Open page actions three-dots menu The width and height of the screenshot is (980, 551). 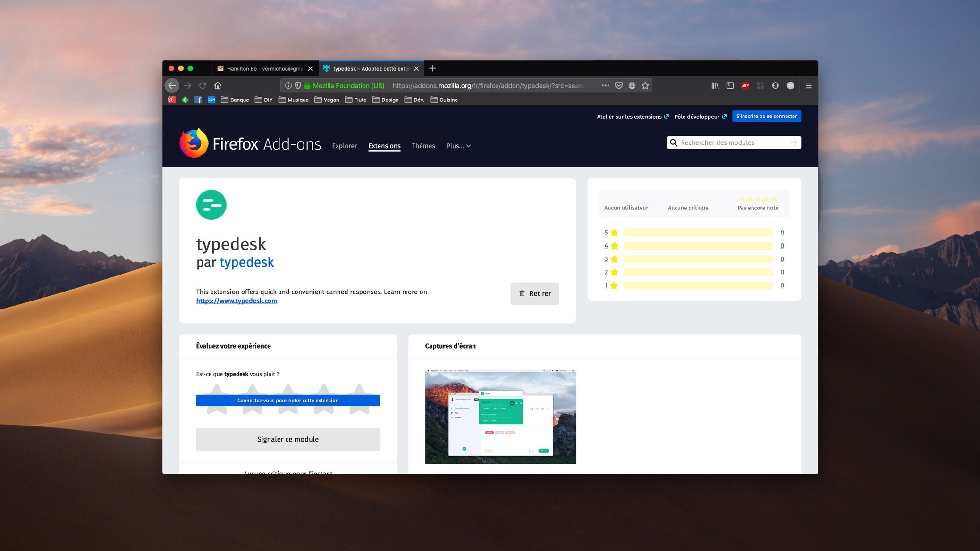pos(605,85)
